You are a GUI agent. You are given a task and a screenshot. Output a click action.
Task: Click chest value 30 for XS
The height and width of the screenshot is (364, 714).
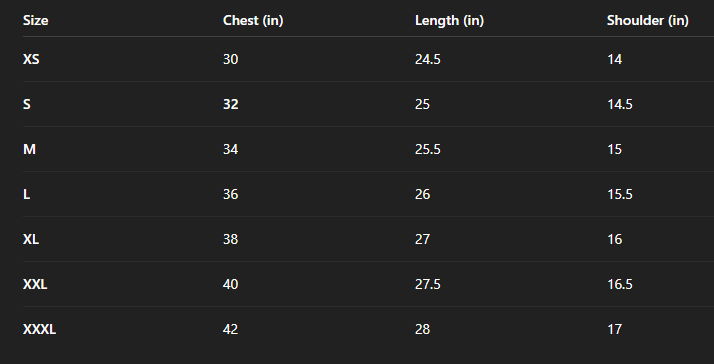pos(230,59)
